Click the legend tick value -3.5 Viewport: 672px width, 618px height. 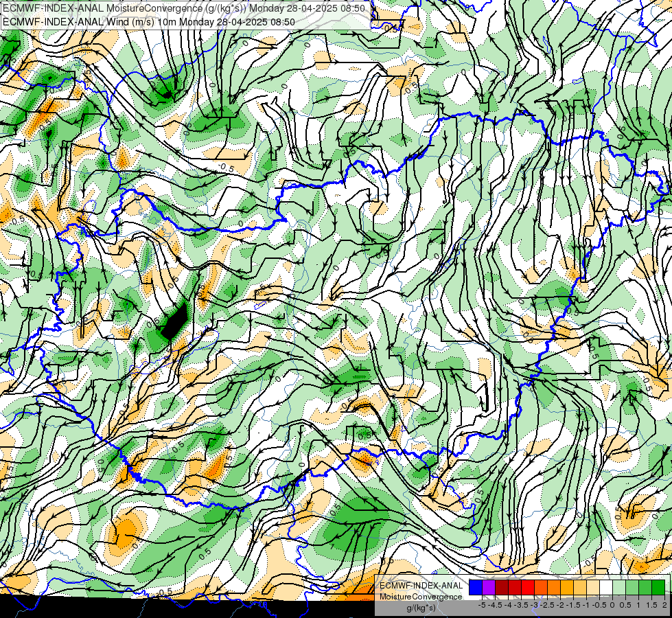pos(521,605)
